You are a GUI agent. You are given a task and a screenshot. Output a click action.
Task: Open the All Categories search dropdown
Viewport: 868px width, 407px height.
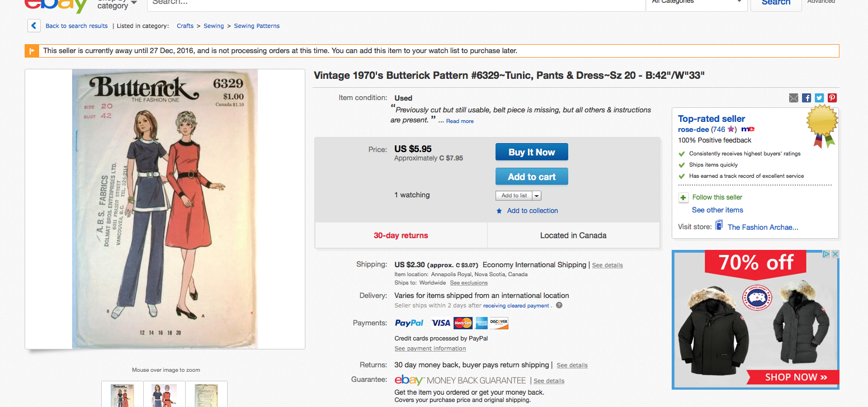[696, 3]
